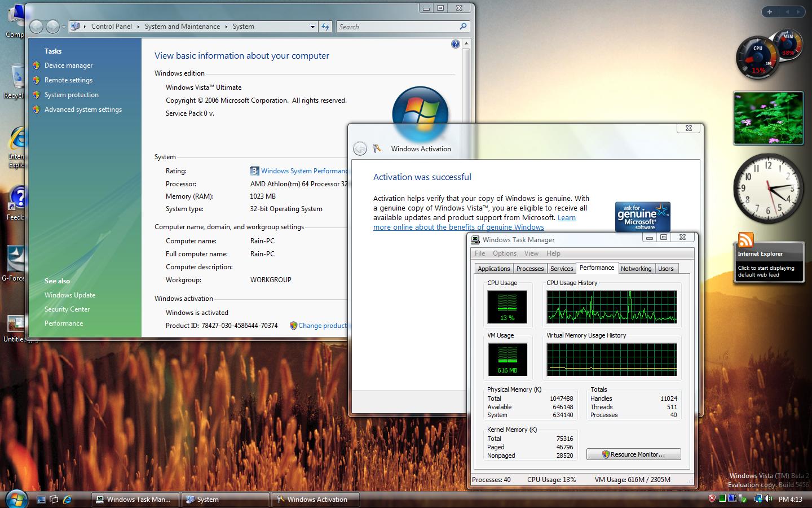This screenshot has width=812, height=508.
Task: Open Advanced system settings
Action: point(83,110)
